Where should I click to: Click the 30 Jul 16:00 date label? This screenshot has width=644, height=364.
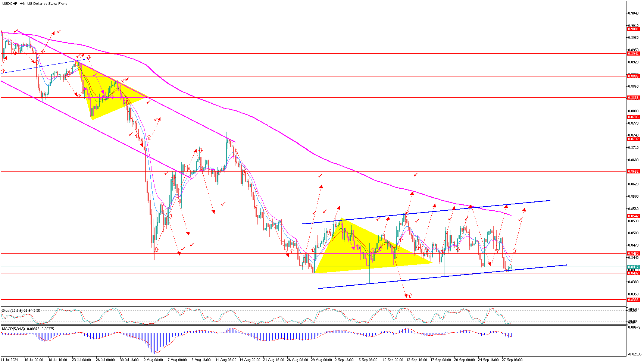point(129,360)
